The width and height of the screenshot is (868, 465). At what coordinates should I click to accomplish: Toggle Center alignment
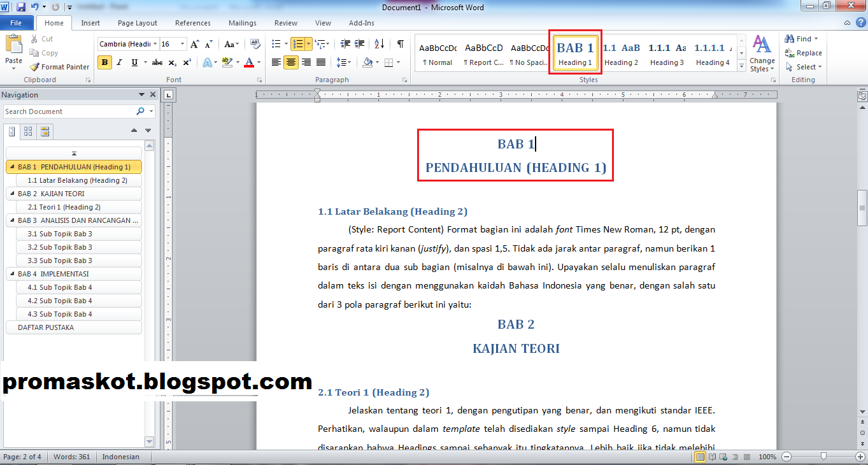(x=291, y=62)
